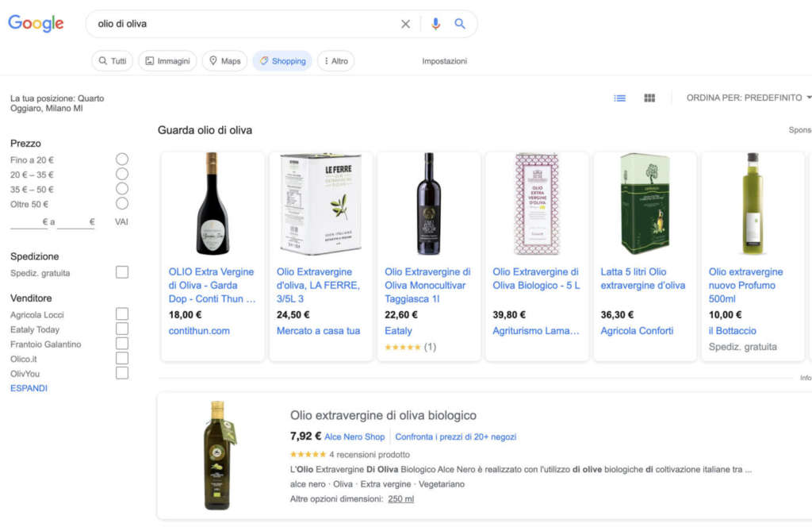Select price filter 35 € – 50 €
Image resolution: width=812 pixels, height=527 pixels.
click(x=121, y=189)
